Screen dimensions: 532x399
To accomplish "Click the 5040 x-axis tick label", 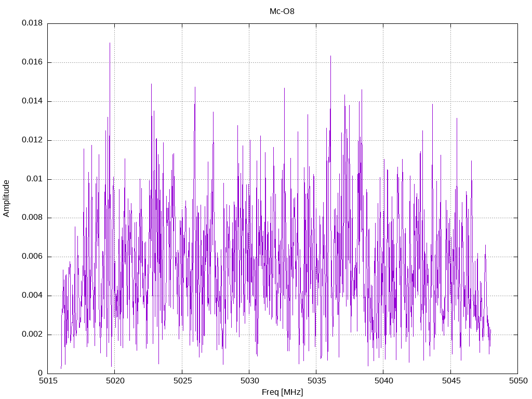I will click(x=384, y=381).
